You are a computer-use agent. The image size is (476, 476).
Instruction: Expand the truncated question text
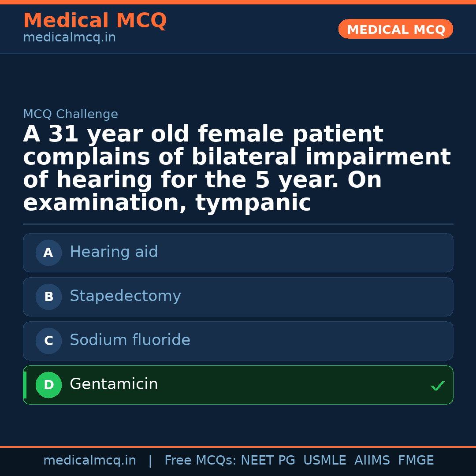pos(237,167)
